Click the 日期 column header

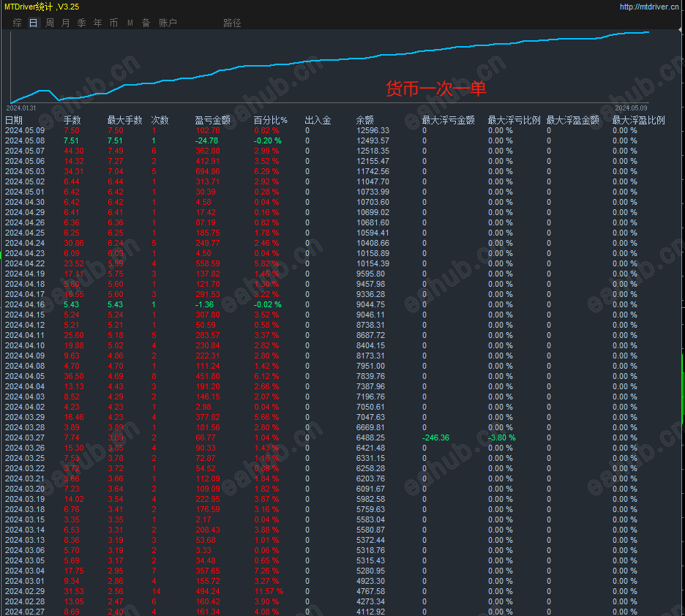(x=14, y=120)
